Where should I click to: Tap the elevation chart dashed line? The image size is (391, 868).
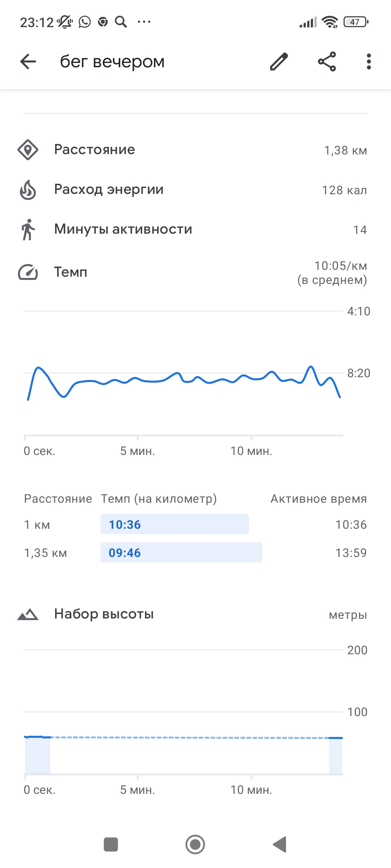pyautogui.click(x=190, y=737)
